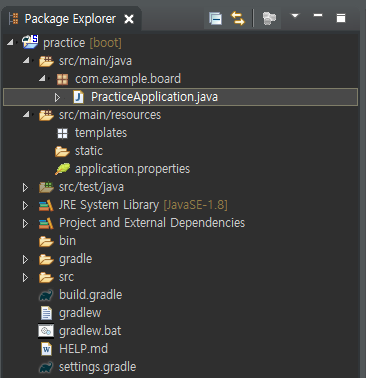This screenshot has height=378, width=366.
Task: Select Project and External Dependencies entry
Action: [152, 223]
